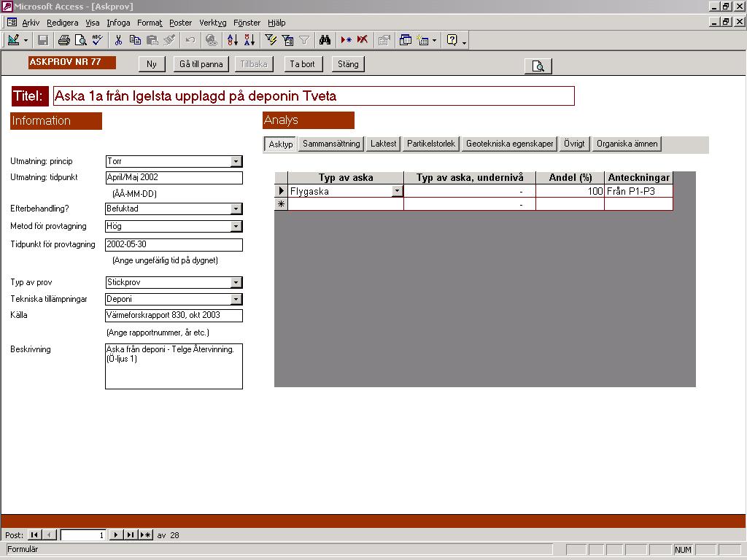Click the Access form control-menu icon
Screen dimensions: 747x560
(x=12, y=23)
